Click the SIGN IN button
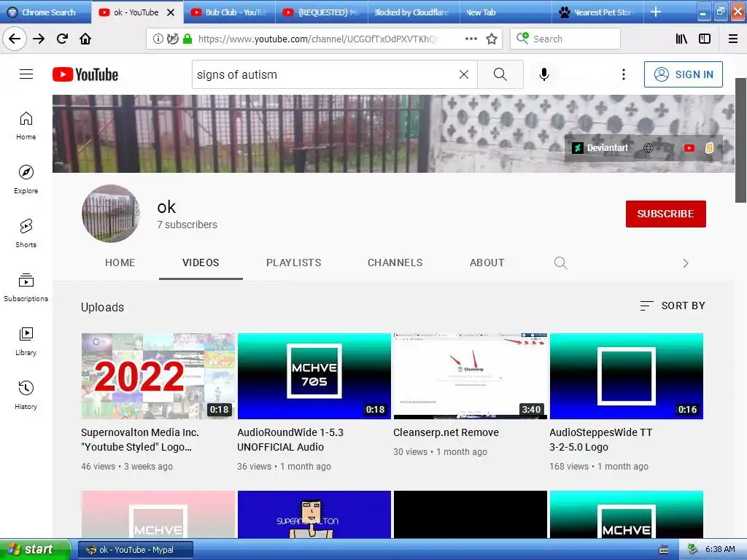The height and width of the screenshot is (560, 747). click(683, 74)
